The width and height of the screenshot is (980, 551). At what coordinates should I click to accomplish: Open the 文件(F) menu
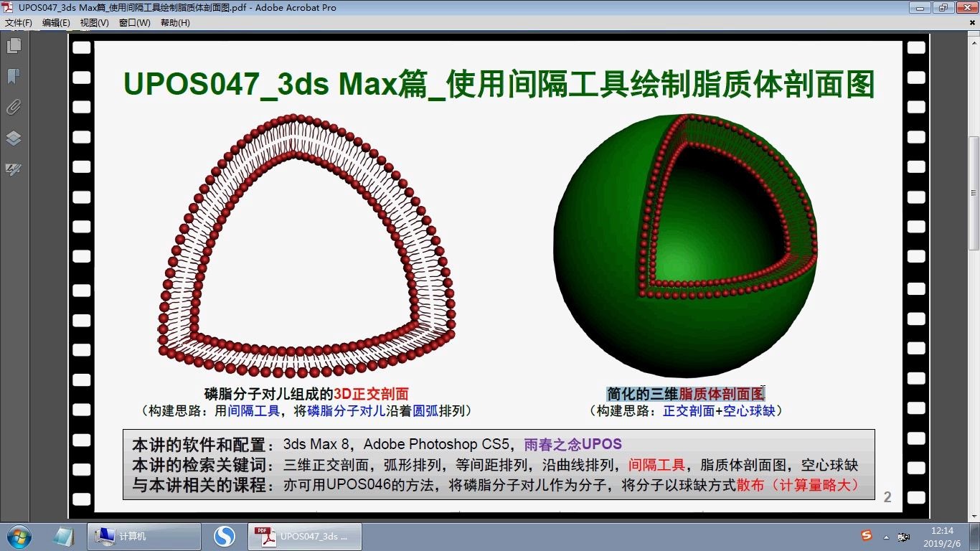(x=18, y=22)
